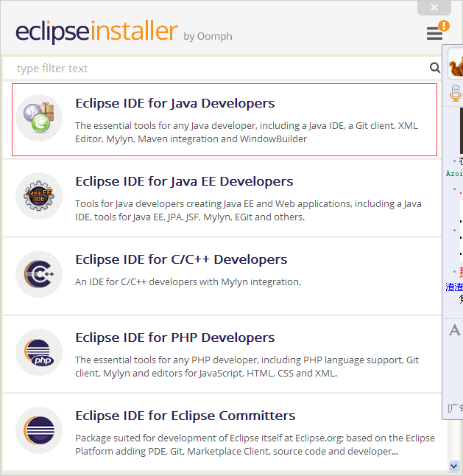Viewport: 463px width, 476px height.
Task: Select Eclipse IDE for Eclipse Committers
Action: pos(185,416)
